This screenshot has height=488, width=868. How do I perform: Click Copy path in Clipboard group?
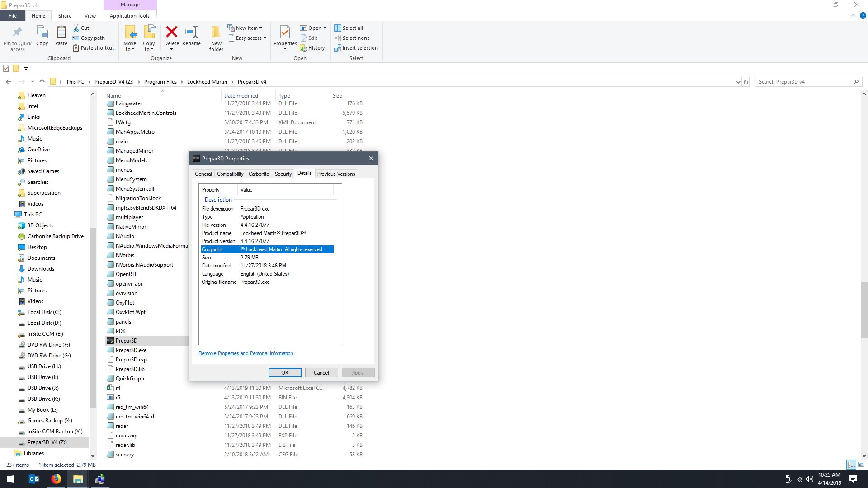point(89,38)
